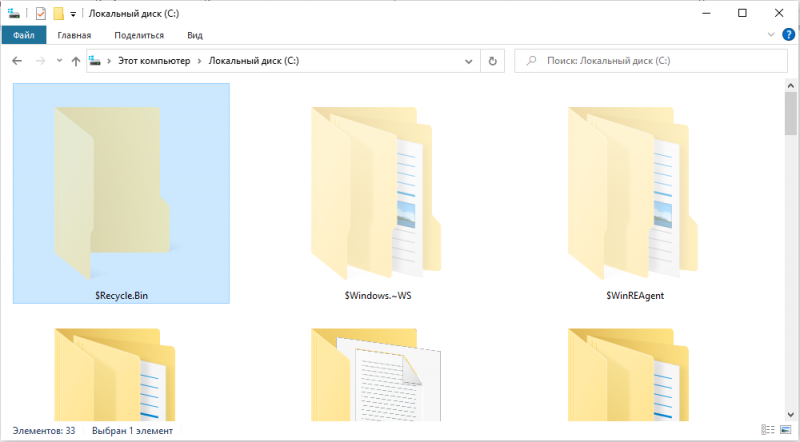Close the Explorer window

pos(779,13)
